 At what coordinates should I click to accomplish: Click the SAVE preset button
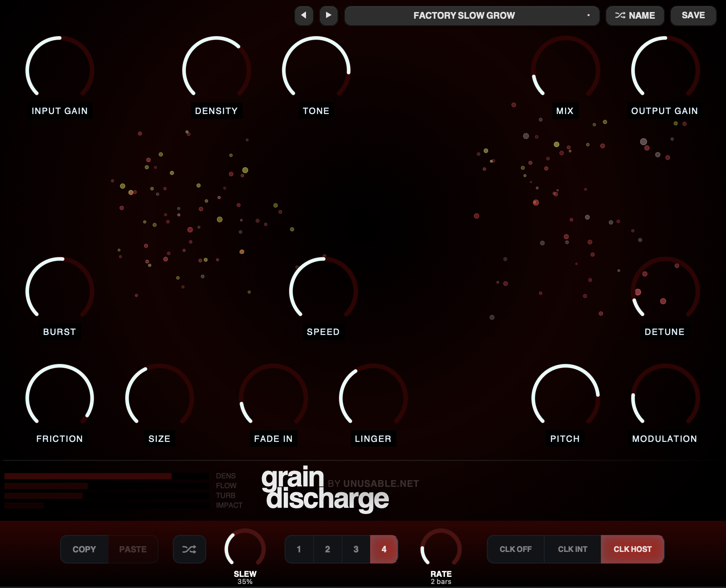coord(693,16)
